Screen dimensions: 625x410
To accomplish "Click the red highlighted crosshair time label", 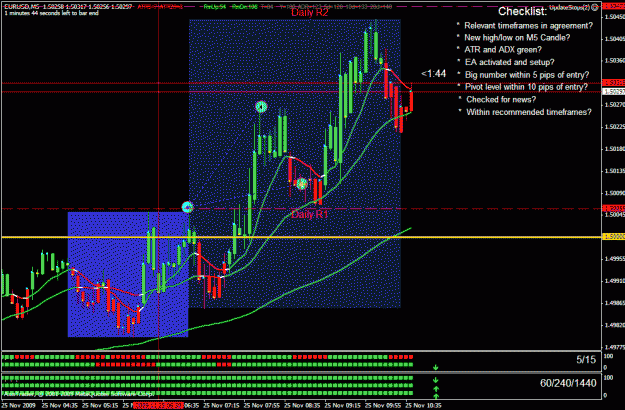I will point(158,406).
